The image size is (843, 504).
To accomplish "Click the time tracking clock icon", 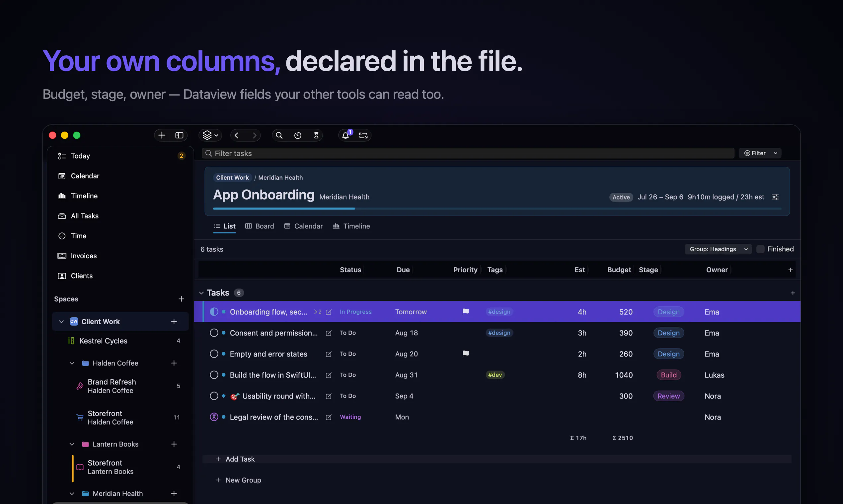I will [298, 135].
